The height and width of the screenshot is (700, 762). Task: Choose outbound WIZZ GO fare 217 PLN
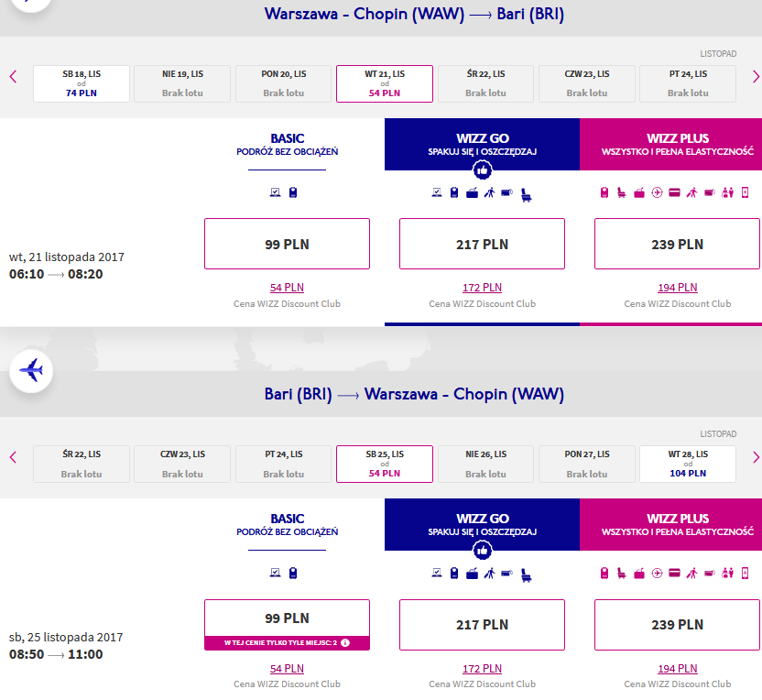(x=482, y=244)
